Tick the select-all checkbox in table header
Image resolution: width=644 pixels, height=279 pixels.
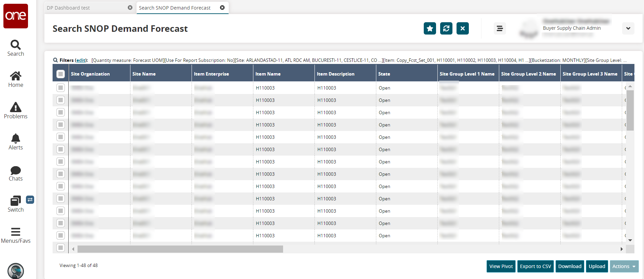point(60,74)
